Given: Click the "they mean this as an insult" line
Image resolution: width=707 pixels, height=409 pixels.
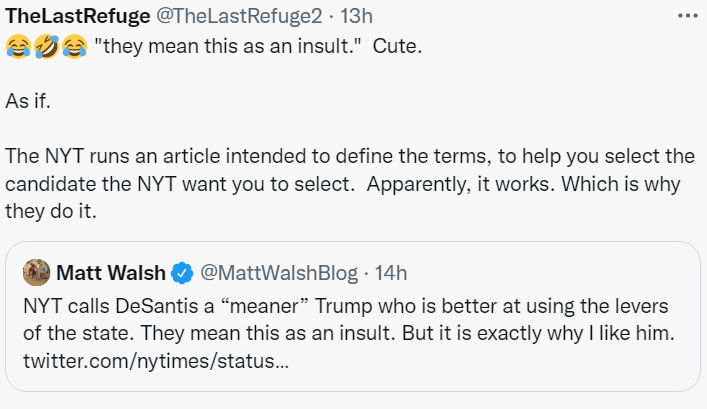Looking at the screenshot, I should (x=225, y=46).
